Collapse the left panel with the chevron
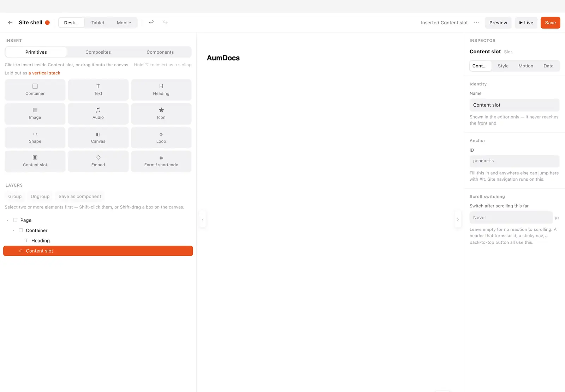This screenshot has width=565, height=392. 202,219
